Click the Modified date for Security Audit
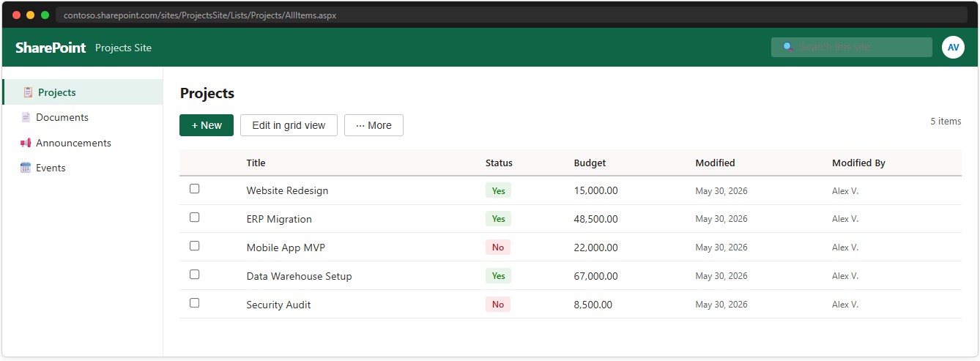This screenshot has width=980, height=361. coord(721,305)
